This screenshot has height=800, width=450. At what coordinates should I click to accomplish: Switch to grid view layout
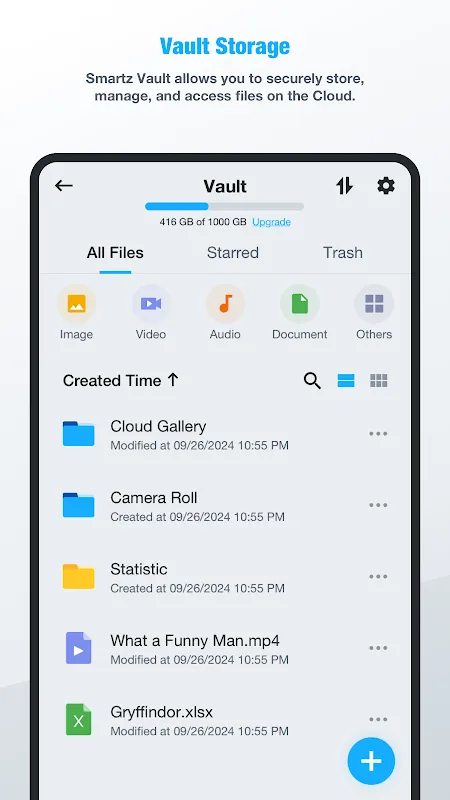379,381
